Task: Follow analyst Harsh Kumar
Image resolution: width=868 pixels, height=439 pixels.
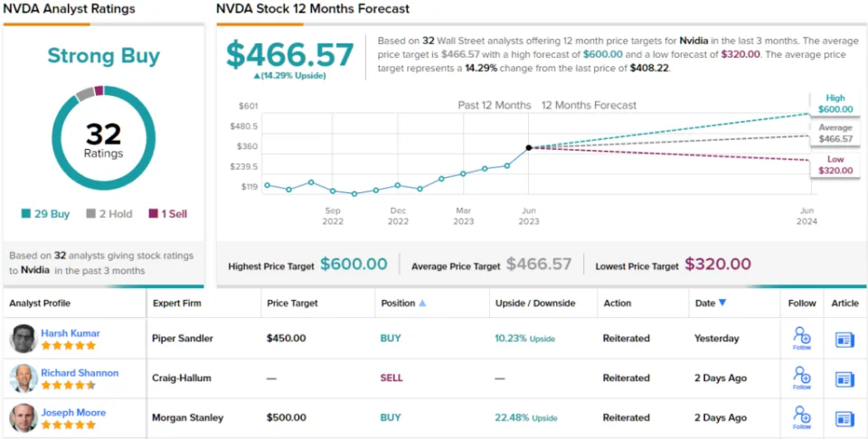Action: click(x=801, y=338)
